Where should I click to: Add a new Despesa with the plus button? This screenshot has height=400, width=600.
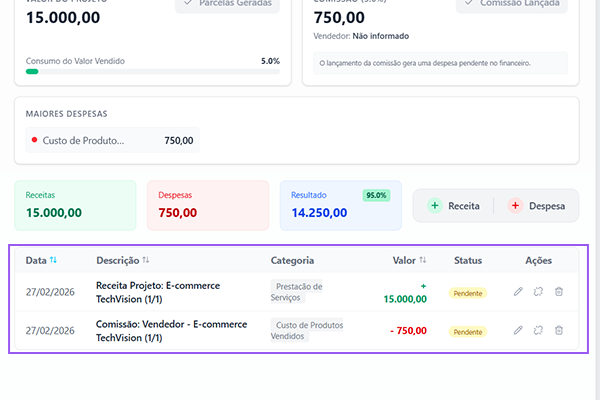(x=536, y=206)
